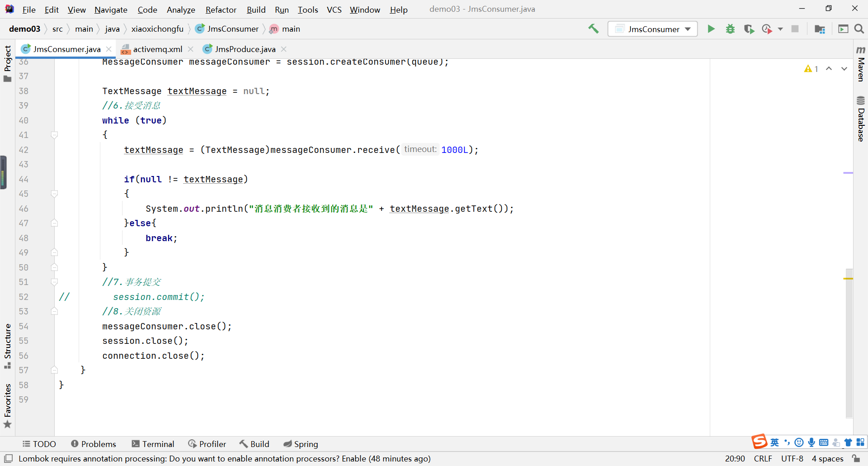
Task: Start debugging with the bug icon
Action: click(x=730, y=29)
